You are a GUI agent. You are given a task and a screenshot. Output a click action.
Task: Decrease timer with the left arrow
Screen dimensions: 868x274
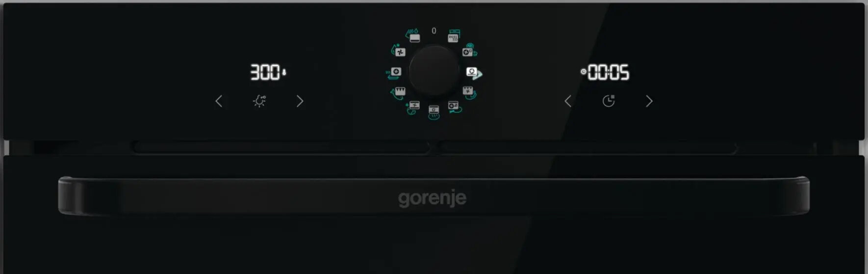568,101
